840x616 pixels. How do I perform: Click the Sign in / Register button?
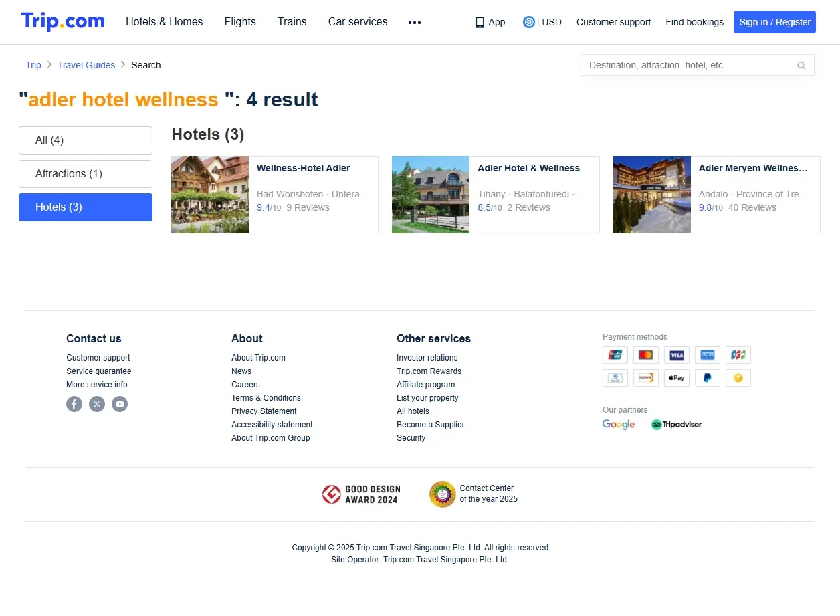774,22
